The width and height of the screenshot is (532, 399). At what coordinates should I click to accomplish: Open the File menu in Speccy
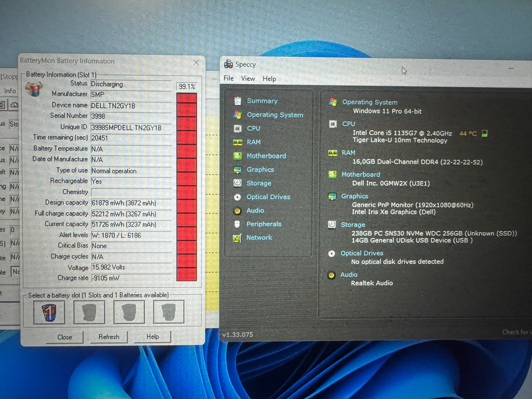coord(229,78)
